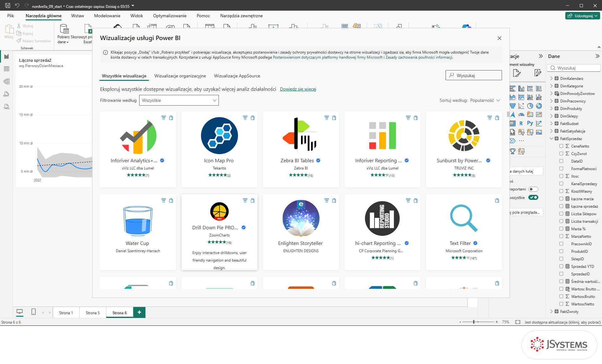
Task: Open the Text Filter visual card
Action: tap(464, 232)
